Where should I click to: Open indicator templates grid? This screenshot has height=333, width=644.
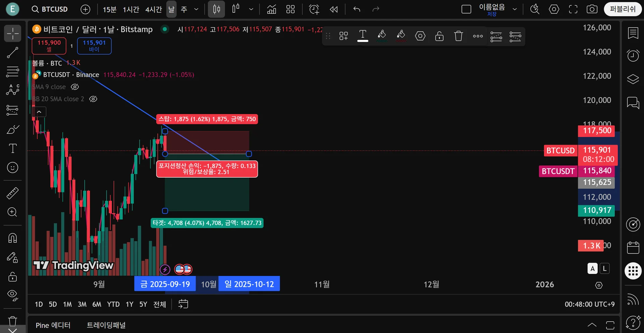(290, 9)
